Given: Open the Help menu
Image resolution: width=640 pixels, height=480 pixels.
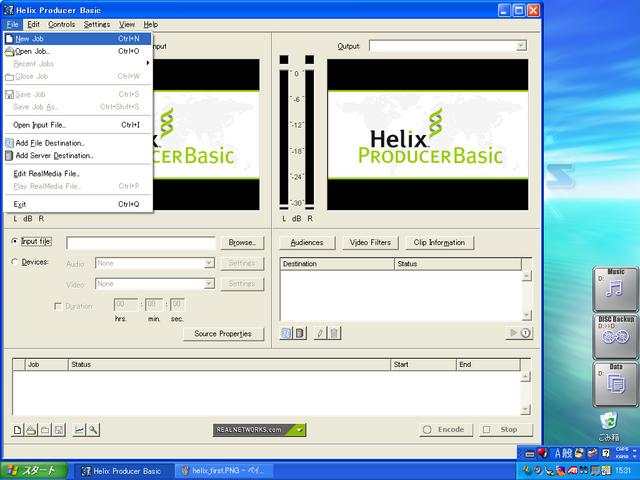Looking at the screenshot, I should 151,24.
